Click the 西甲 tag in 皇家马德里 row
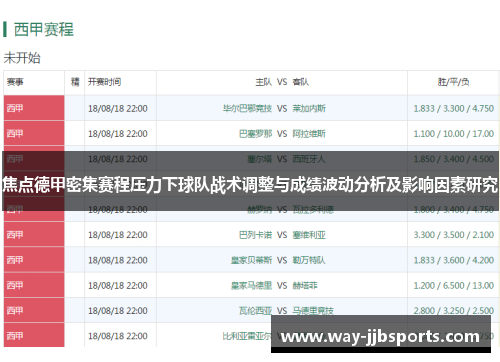The image size is (500, 362). [x=15, y=285]
